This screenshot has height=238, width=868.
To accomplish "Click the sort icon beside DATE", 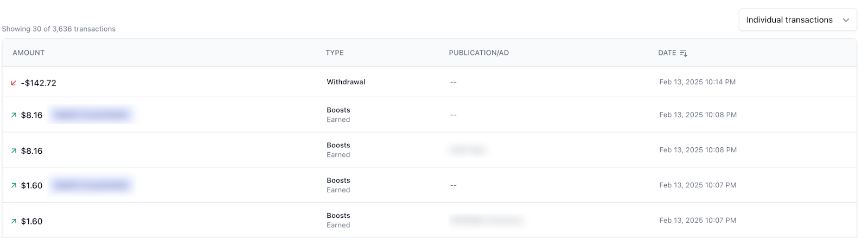I will tap(684, 53).
